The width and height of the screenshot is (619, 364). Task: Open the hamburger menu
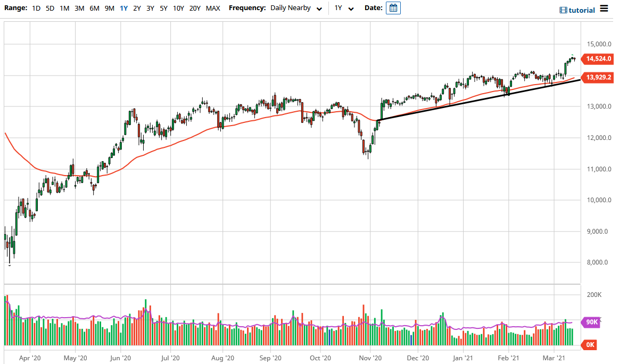point(605,9)
